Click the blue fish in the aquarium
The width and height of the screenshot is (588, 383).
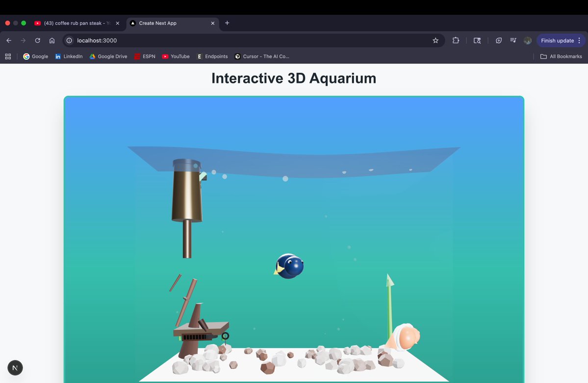[x=289, y=266]
